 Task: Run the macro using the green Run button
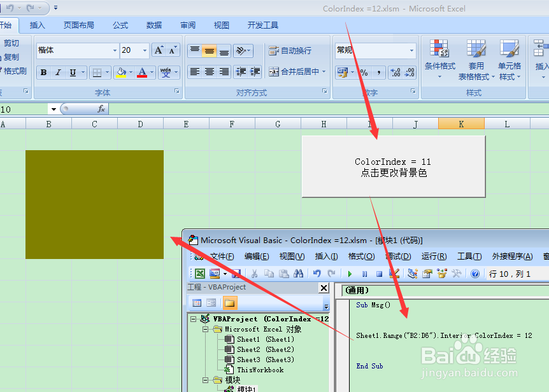(350, 273)
